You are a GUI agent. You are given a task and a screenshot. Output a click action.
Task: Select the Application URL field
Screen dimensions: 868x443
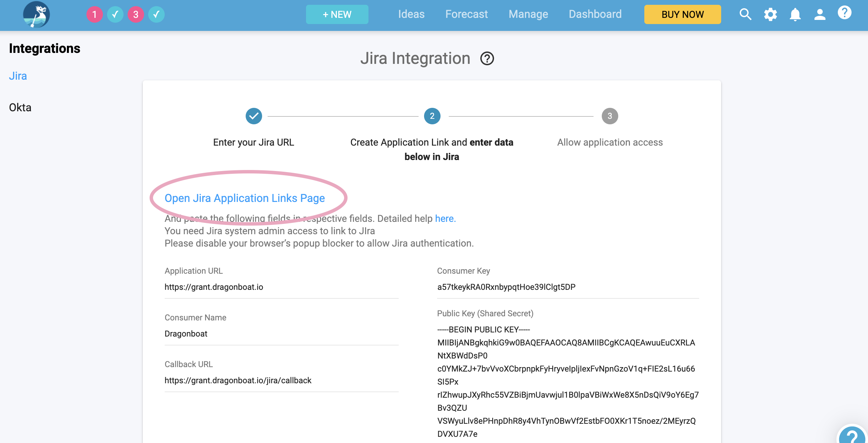point(282,287)
